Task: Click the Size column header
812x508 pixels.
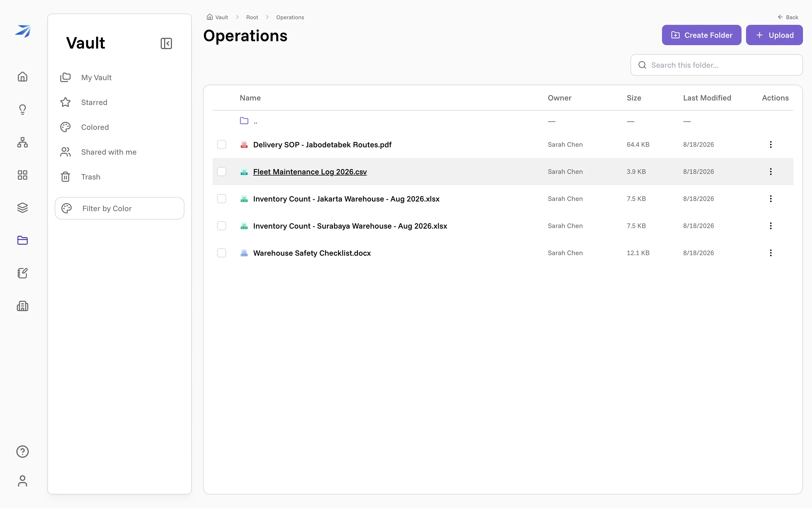Action: click(x=634, y=98)
